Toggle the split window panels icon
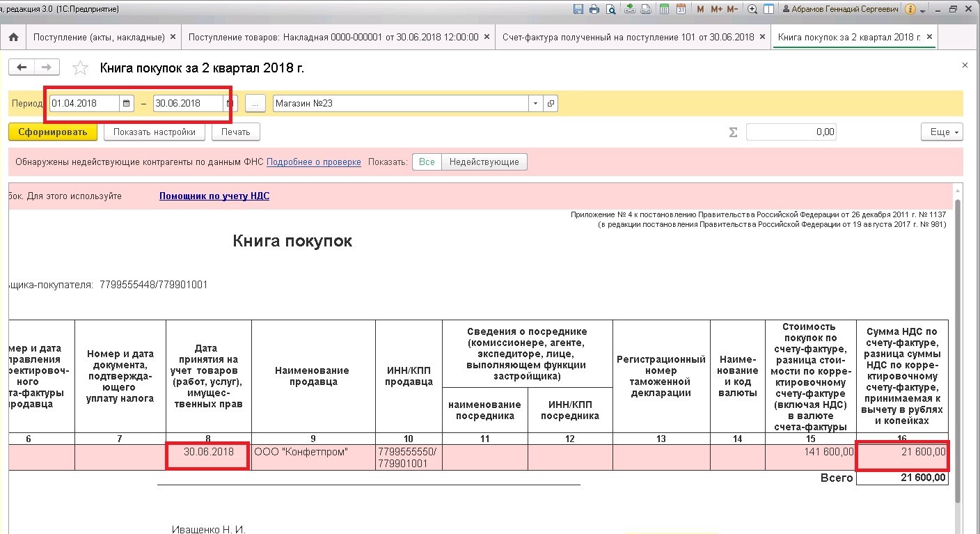980x534 pixels. (768, 10)
